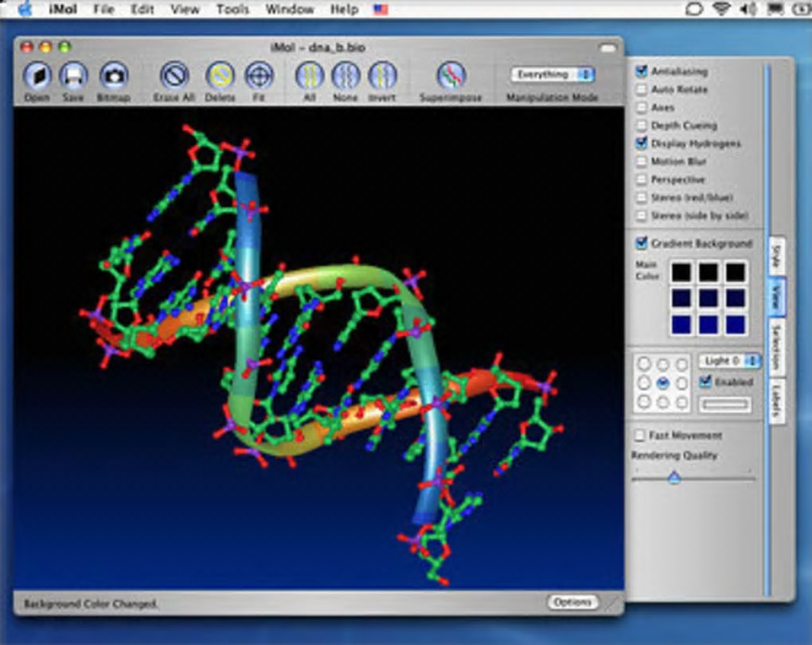Switch to the Selection side tab
The image size is (812, 645).
776,348
